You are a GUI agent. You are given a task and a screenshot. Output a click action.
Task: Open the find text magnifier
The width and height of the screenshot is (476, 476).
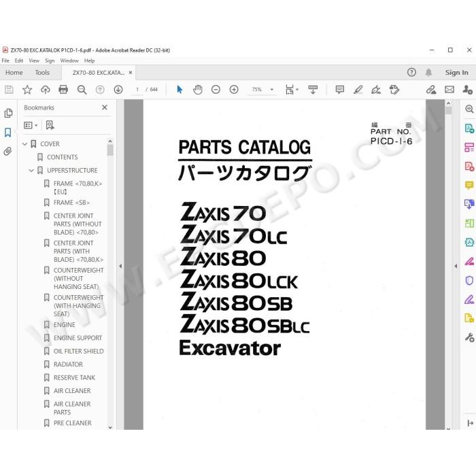pos(82,90)
